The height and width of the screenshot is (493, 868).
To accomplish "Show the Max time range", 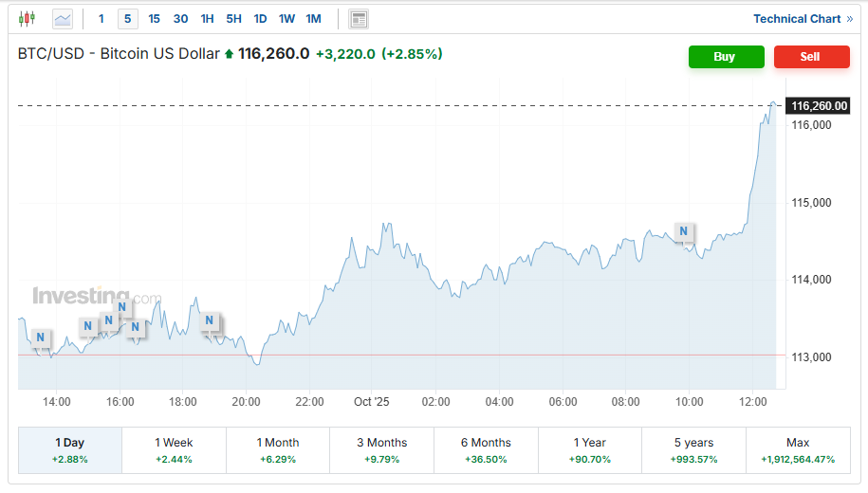I will click(797, 449).
